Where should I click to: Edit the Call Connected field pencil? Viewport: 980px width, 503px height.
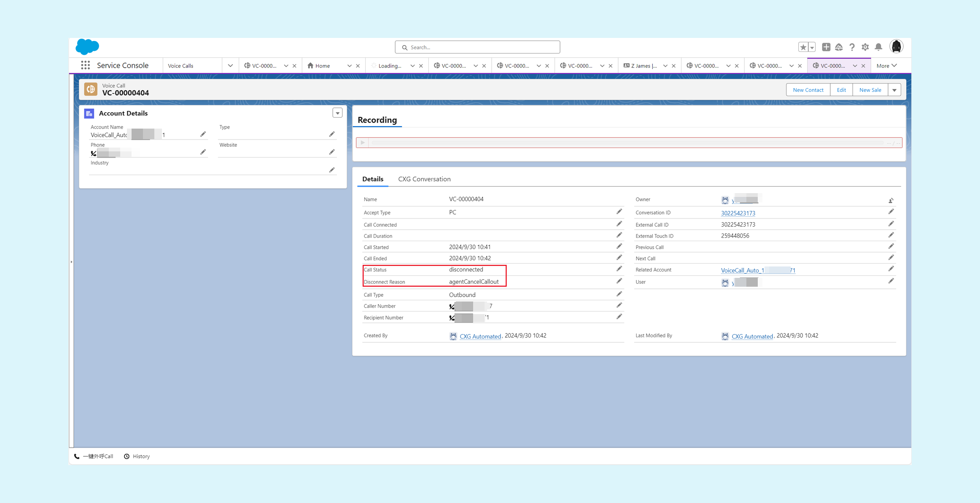619,224
